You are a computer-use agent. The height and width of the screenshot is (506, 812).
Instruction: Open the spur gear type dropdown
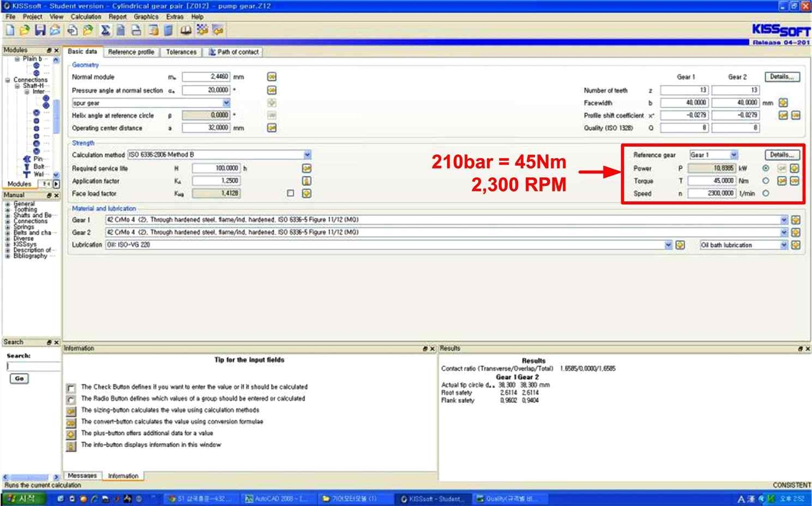coord(226,103)
